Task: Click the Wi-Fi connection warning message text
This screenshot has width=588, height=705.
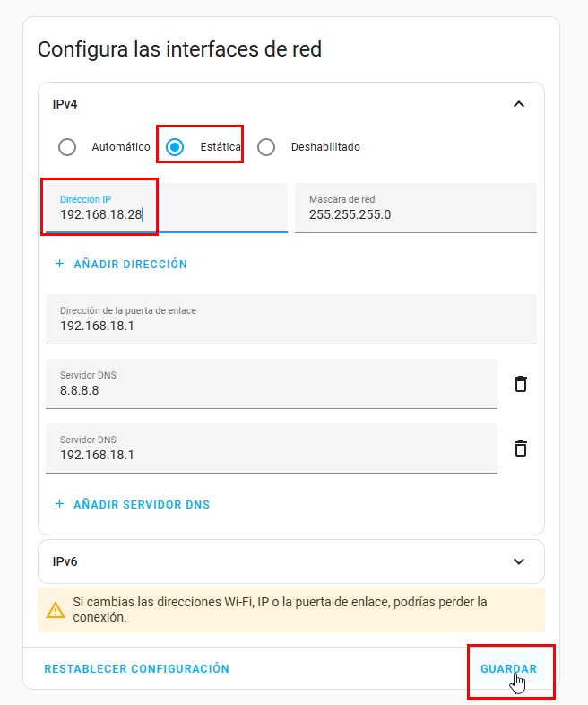Action: click(x=280, y=610)
